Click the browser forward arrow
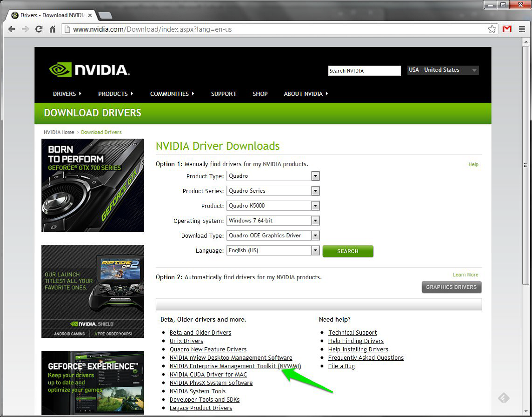 point(25,29)
